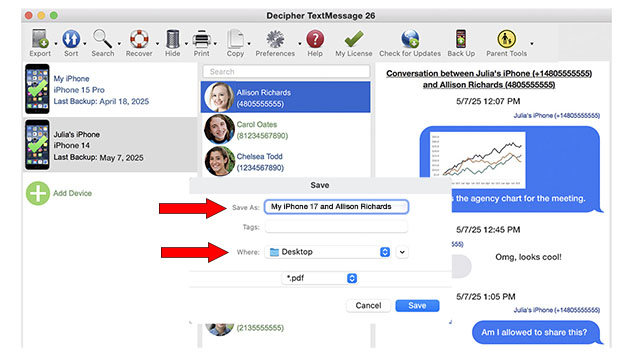The image size is (640, 360).
Task: Click the My License checkmark icon
Action: (353, 39)
